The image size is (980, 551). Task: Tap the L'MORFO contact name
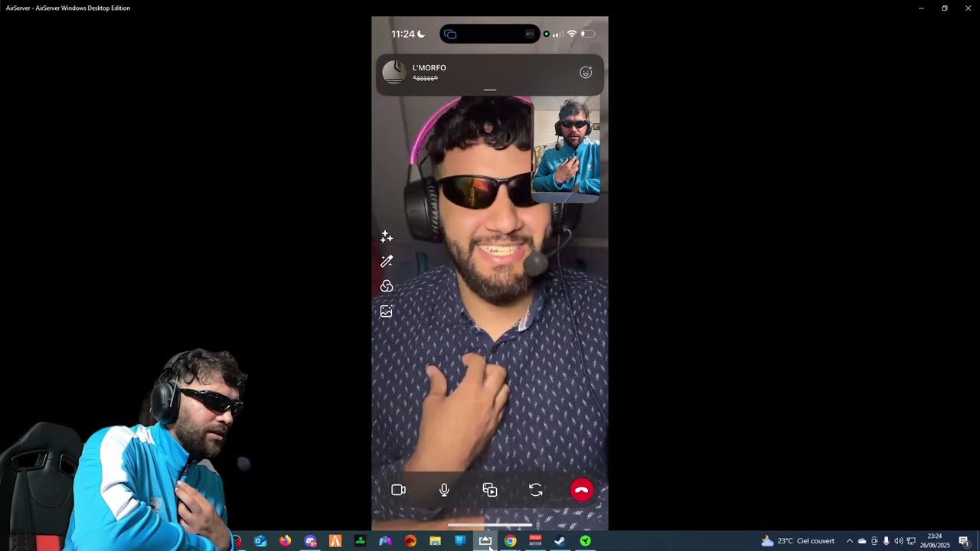429,67
